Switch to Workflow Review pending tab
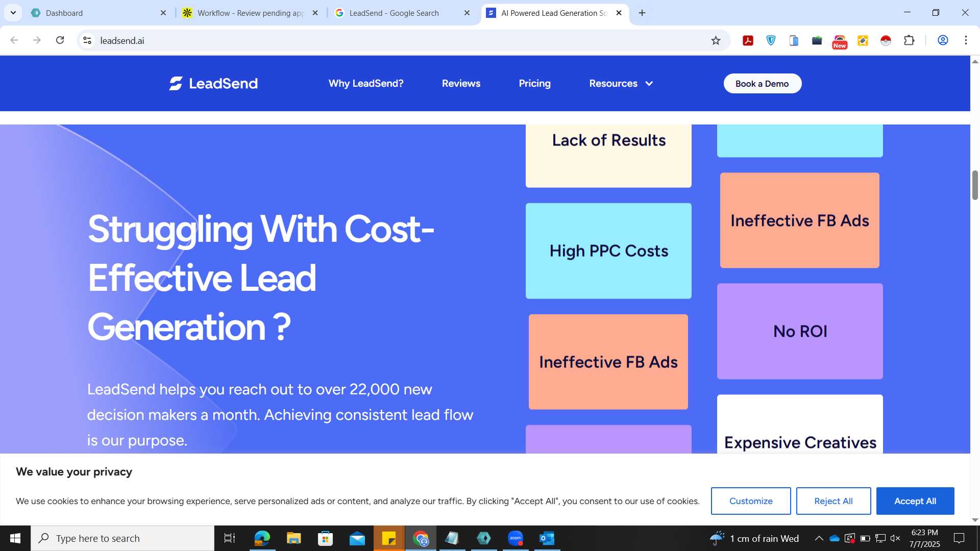This screenshot has height=551, width=980. tap(250, 13)
